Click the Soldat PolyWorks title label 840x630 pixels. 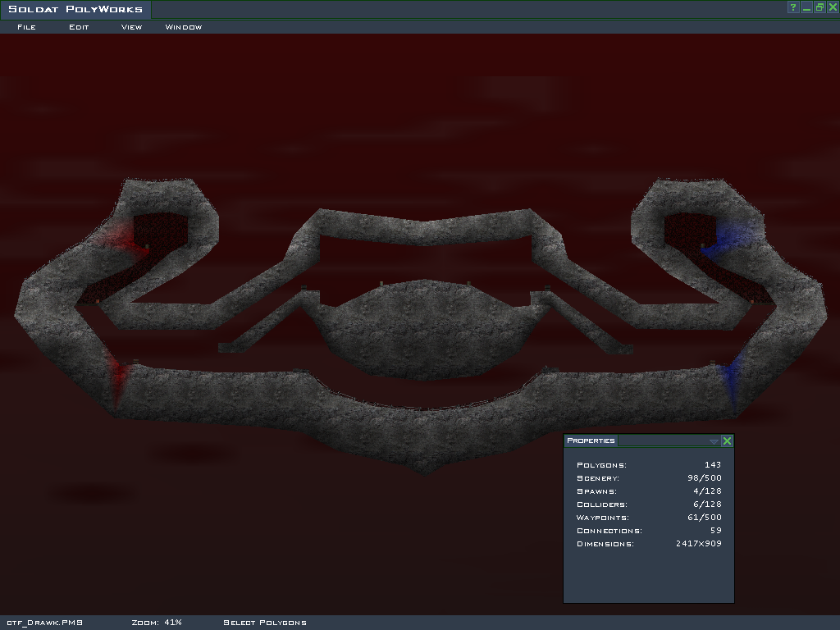point(75,10)
